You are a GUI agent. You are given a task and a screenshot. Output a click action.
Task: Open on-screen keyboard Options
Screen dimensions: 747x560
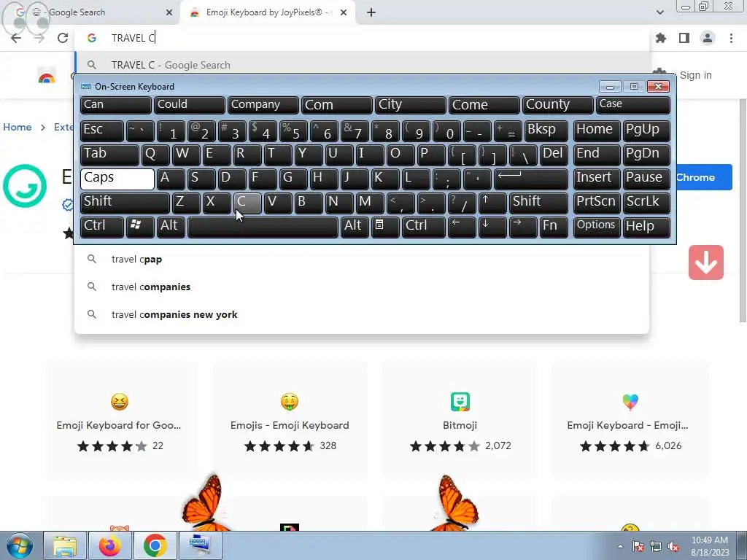click(x=597, y=227)
